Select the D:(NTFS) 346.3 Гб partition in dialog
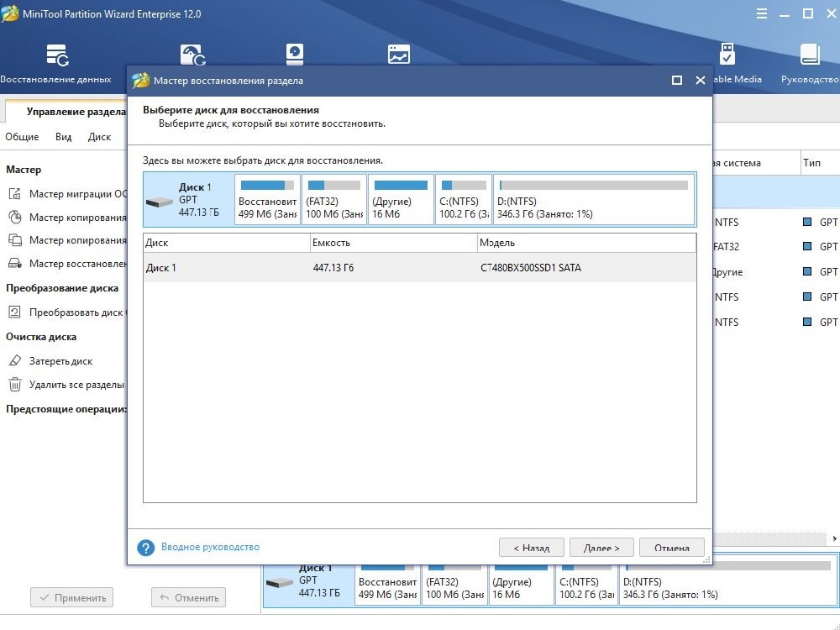This screenshot has height=630, width=840. click(x=594, y=200)
